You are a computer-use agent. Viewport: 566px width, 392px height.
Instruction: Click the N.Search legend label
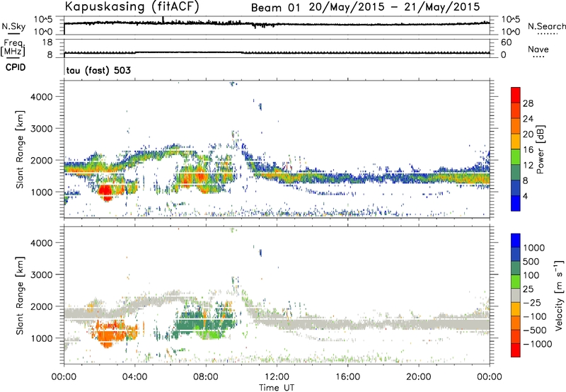[546, 26]
